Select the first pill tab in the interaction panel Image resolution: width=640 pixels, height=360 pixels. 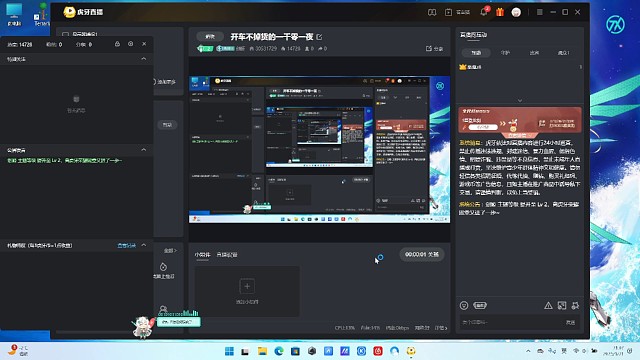[476, 53]
